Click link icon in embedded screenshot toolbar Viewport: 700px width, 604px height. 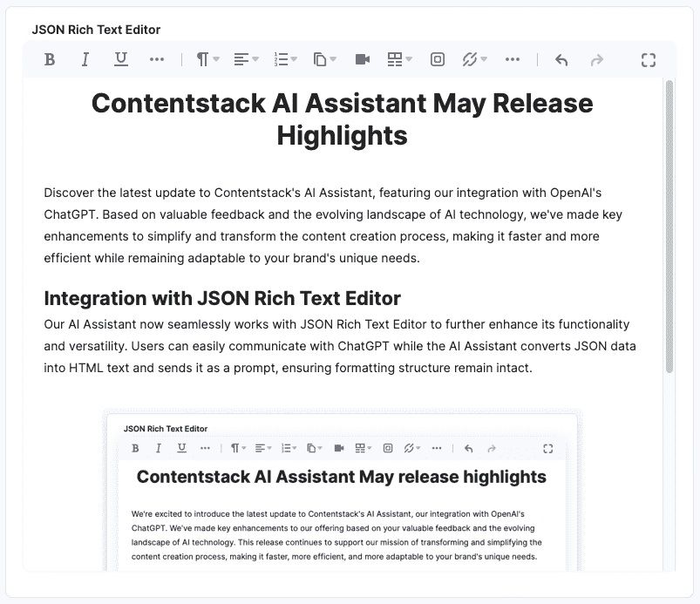click(x=412, y=448)
